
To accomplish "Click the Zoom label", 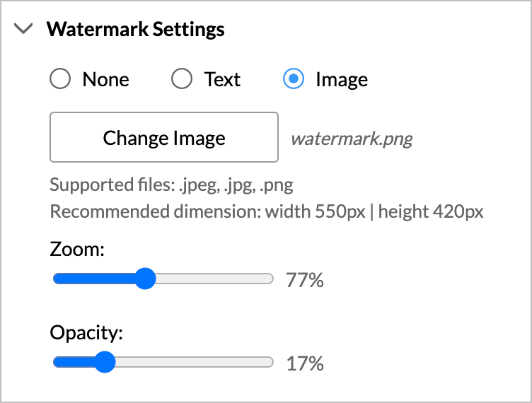I will pyautogui.click(x=77, y=249).
